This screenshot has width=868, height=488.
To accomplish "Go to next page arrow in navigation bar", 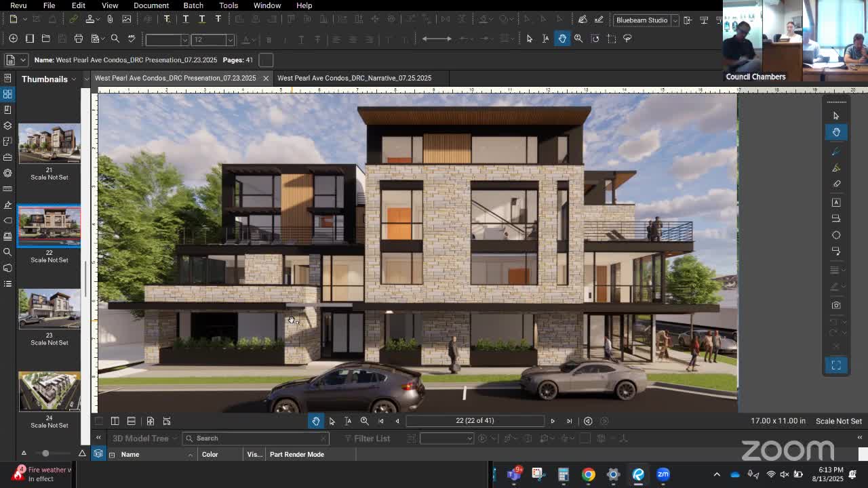I will click(553, 421).
